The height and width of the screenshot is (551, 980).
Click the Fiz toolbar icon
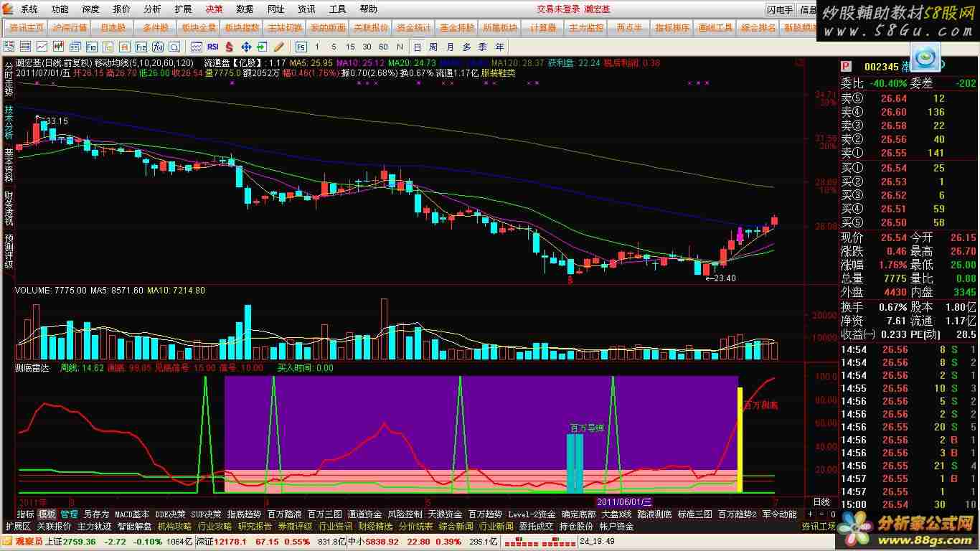tap(141, 47)
